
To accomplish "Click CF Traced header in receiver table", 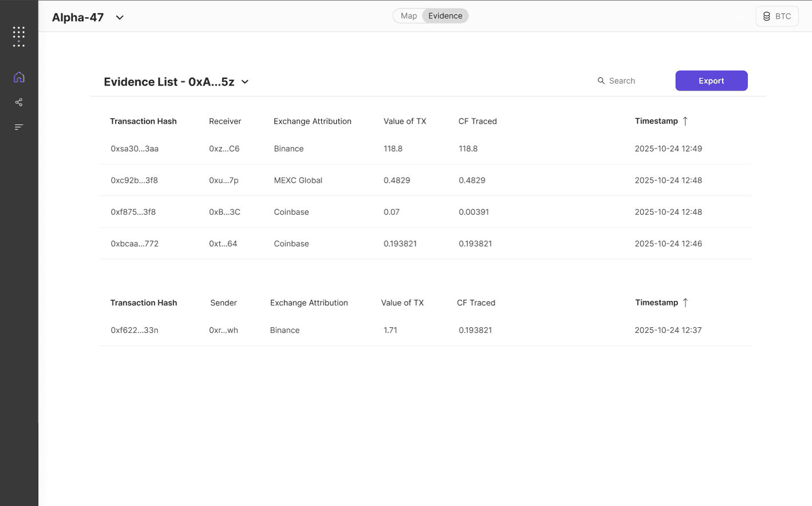I will pos(478,121).
